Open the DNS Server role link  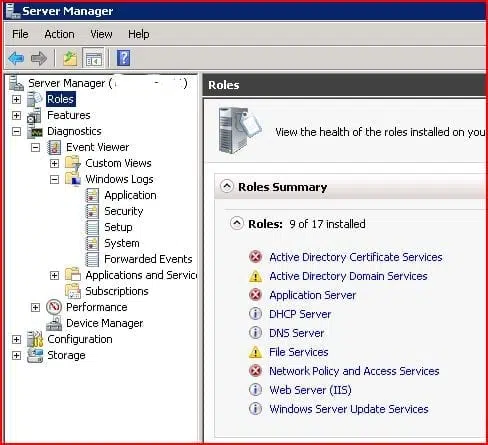click(x=296, y=333)
